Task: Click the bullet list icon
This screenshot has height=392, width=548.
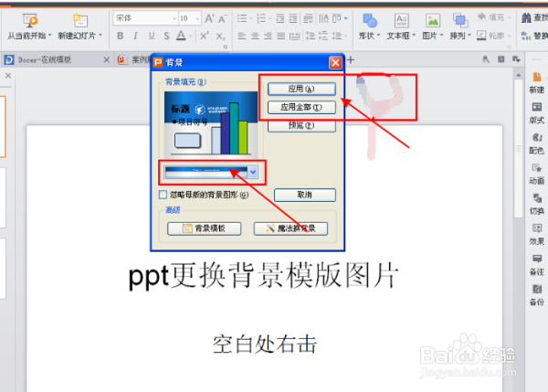Action: 242,18
